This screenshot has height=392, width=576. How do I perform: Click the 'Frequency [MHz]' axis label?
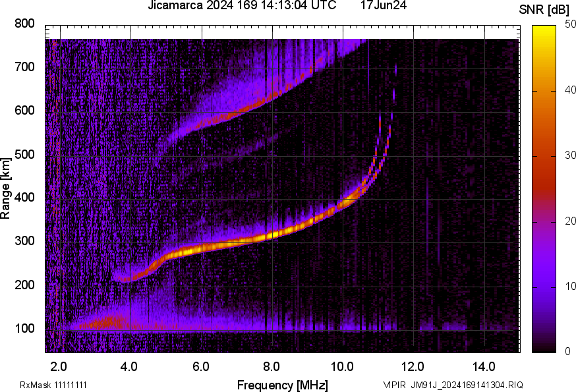[x=283, y=385]
